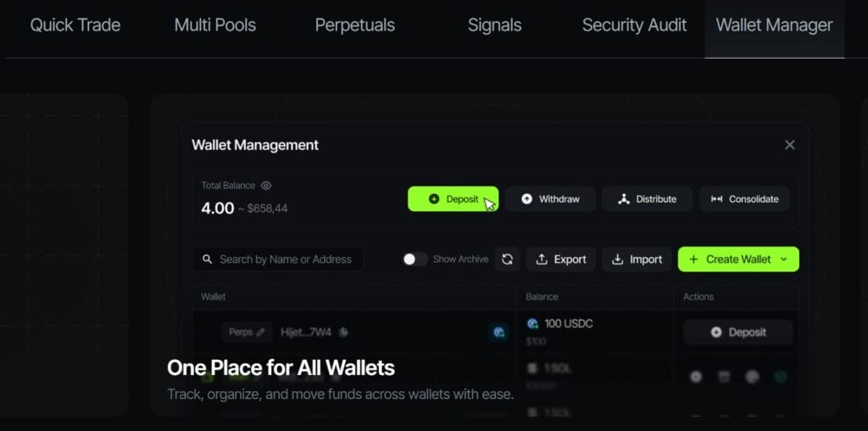Hide the Total Balance with eye icon
This screenshot has height=431, width=868.
(266, 185)
